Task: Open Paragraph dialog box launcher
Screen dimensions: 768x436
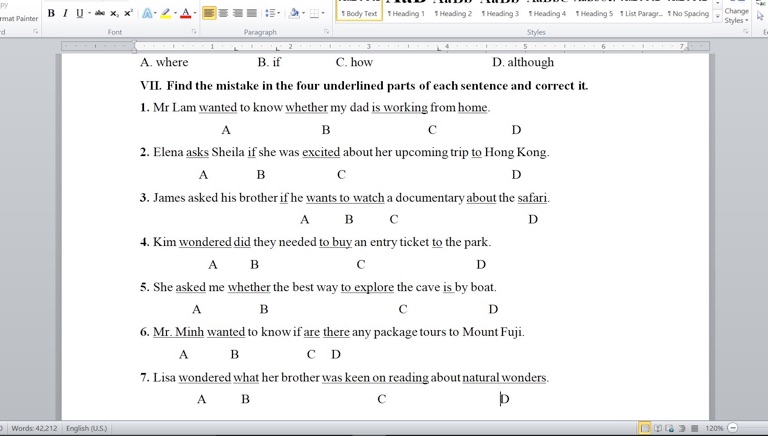Action: 326,31
